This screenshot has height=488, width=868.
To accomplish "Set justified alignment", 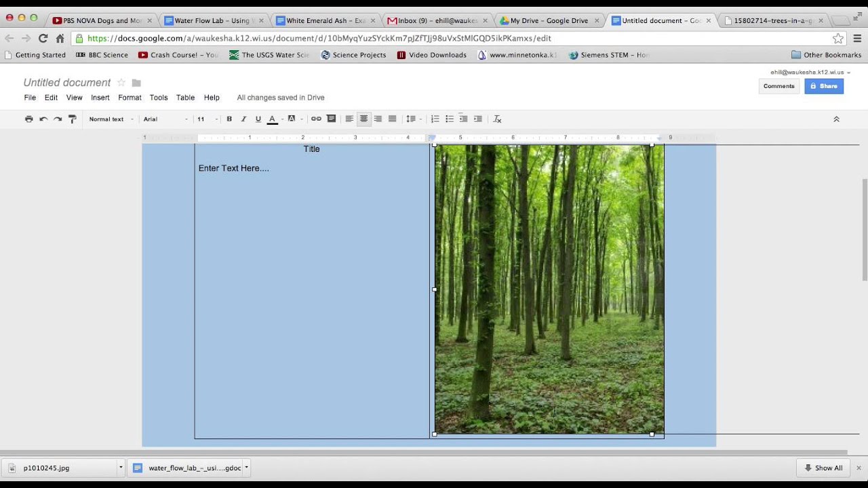I will (x=392, y=119).
